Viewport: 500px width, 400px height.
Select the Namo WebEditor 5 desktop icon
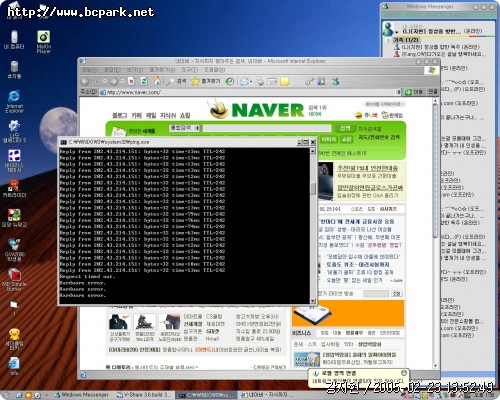click(14, 131)
